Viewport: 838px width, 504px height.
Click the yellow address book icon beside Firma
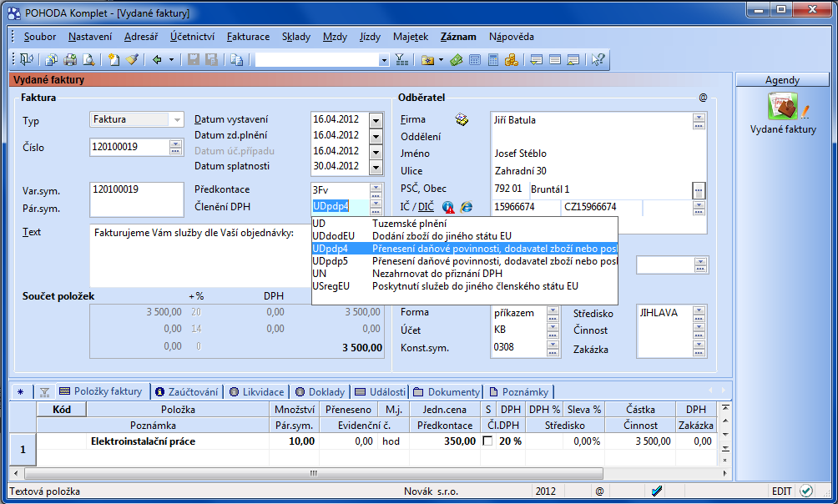pos(462,120)
